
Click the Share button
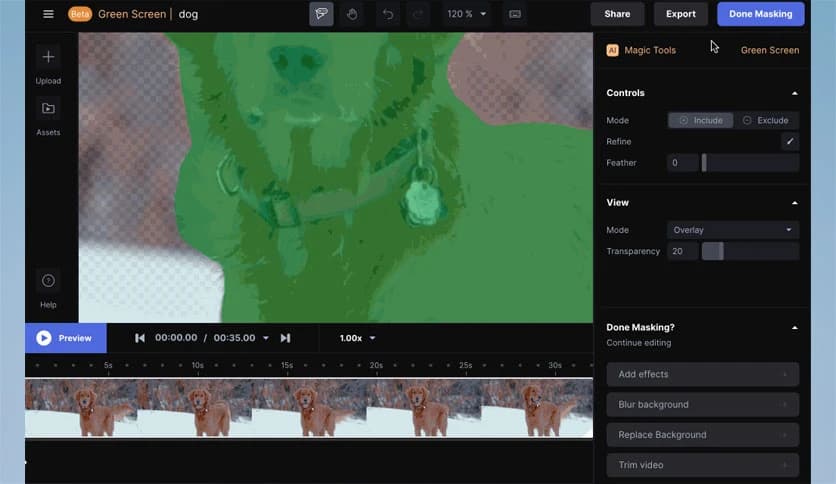617,14
